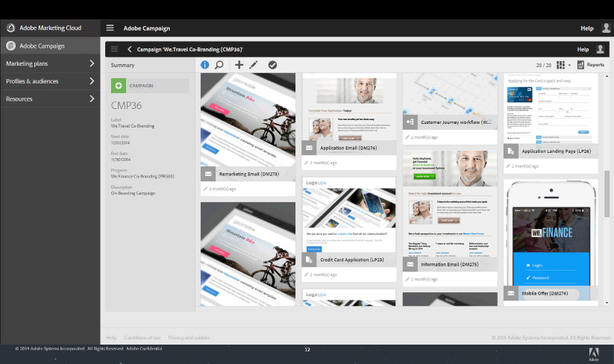Toggle selection mode with the checkmark icon
Screen dimensions: 614x364
point(272,65)
